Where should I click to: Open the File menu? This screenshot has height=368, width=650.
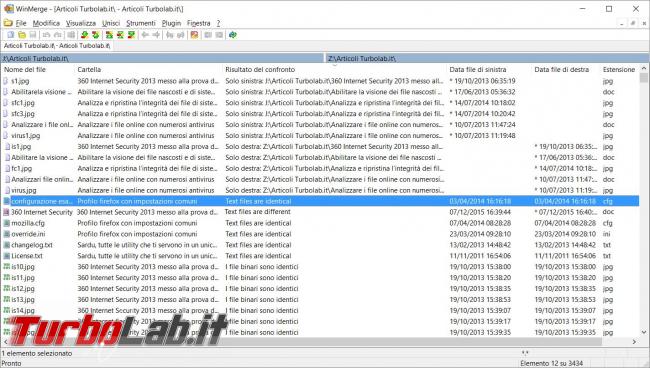(21, 23)
